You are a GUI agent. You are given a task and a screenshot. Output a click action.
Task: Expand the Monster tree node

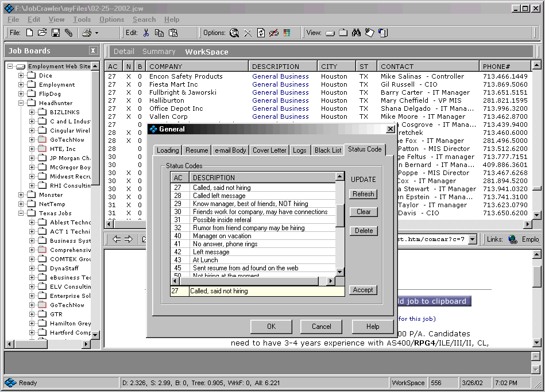pyautogui.click(x=21, y=195)
